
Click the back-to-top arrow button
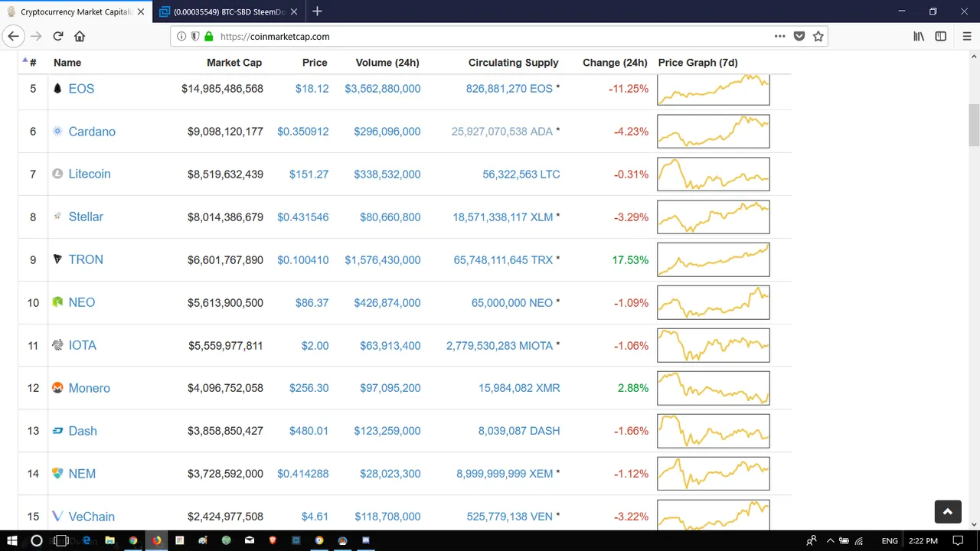pyautogui.click(x=947, y=512)
